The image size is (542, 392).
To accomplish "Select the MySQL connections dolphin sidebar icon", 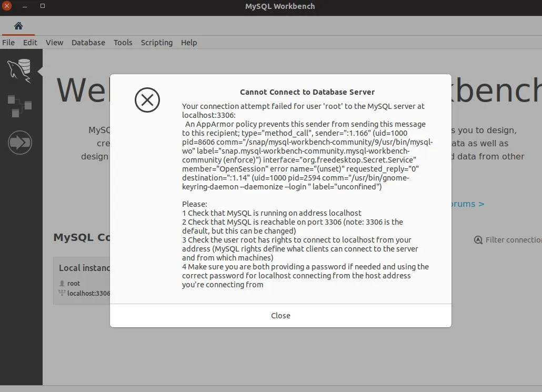I will click(19, 71).
